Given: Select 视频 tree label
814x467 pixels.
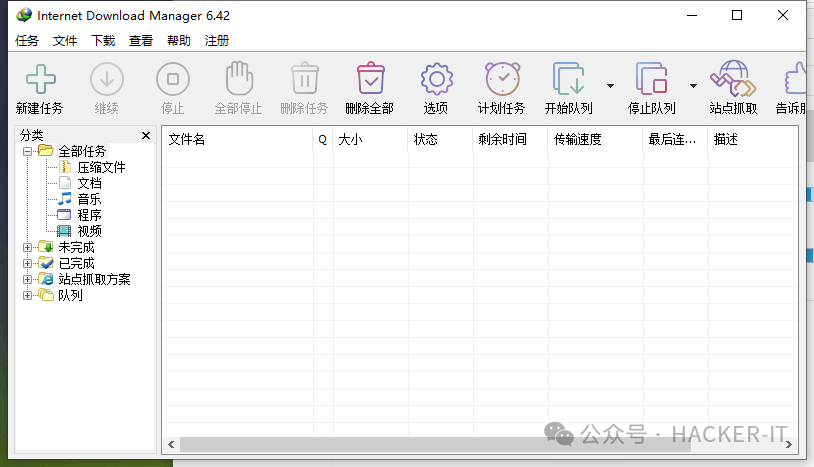Looking at the screenshot, I should click(x=89, y=231).
